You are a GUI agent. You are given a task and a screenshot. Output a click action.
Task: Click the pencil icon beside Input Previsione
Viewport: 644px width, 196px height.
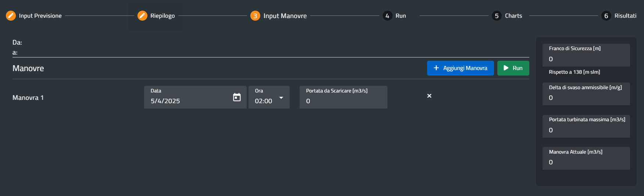coord(11,16)
